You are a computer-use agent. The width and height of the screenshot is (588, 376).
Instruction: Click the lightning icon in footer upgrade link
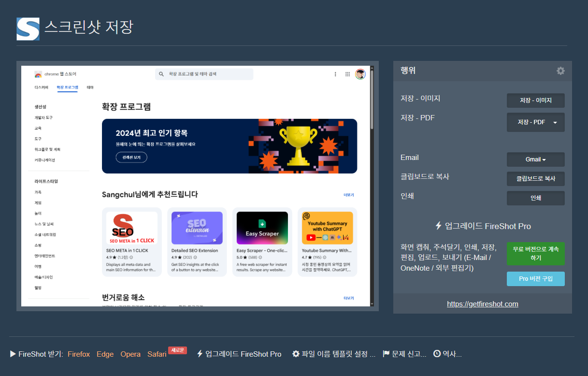(200, 354)
